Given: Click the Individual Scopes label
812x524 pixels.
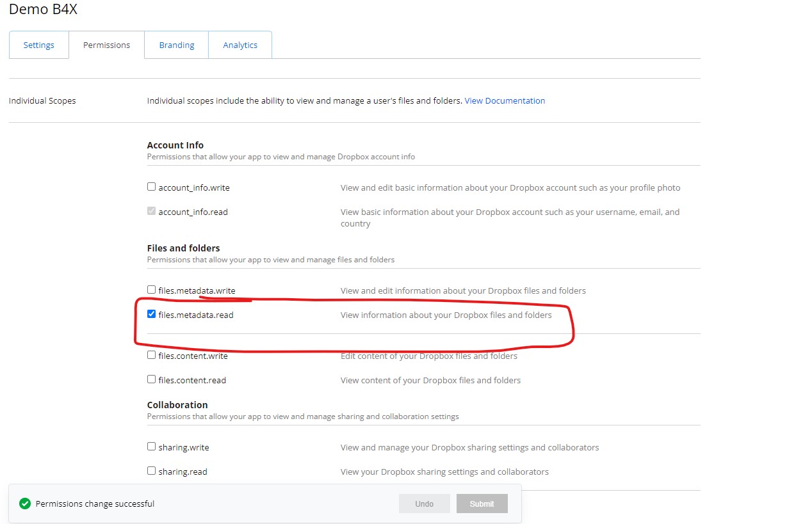Looking at the screenshot, I should pos(42,100).
